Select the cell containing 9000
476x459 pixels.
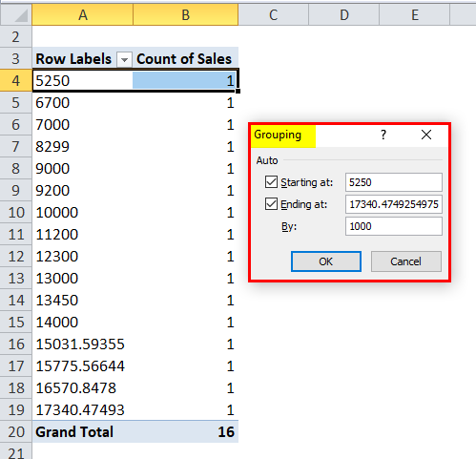pyautogui.click(x=83, y=169)
